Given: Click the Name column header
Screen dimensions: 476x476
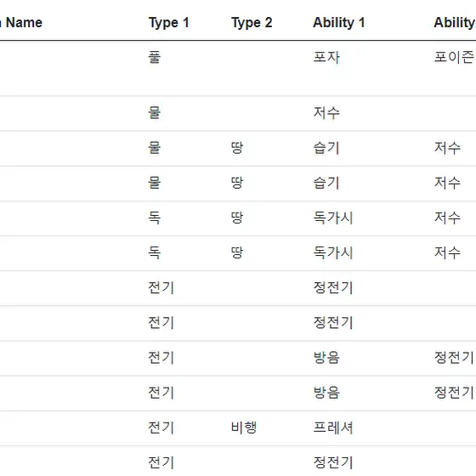Looking at the screenshot, I should click(x=21, y=22).
